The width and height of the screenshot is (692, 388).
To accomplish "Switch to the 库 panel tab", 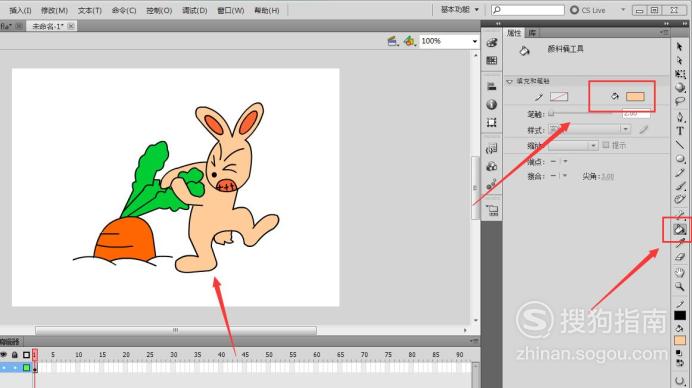I will (532, 33).
